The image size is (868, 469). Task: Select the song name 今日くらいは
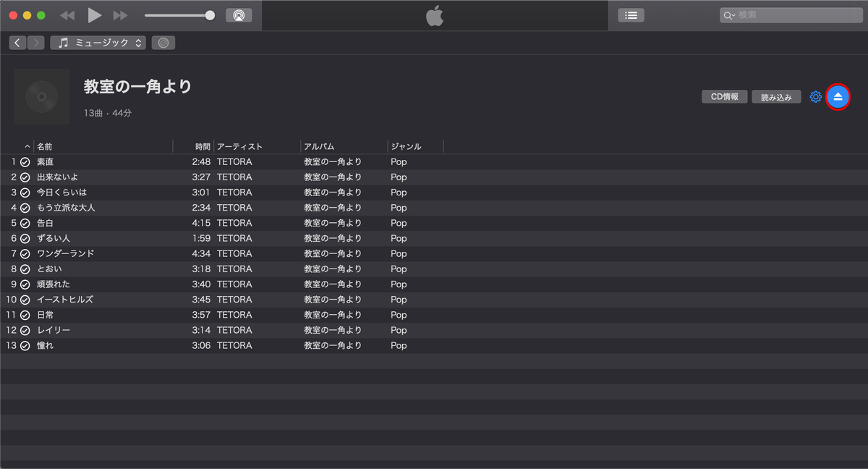click(61, 193)
